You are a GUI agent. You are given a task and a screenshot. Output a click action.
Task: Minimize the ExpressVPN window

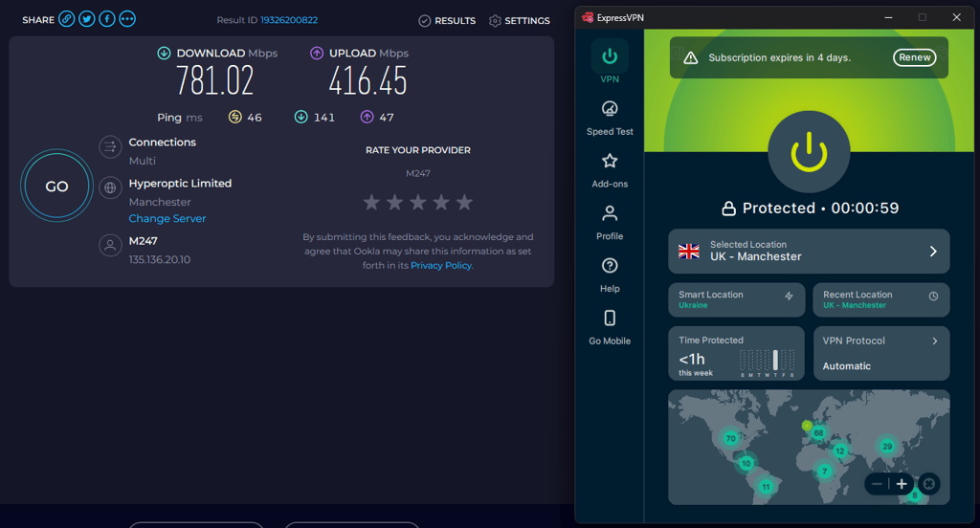point(888,17)
